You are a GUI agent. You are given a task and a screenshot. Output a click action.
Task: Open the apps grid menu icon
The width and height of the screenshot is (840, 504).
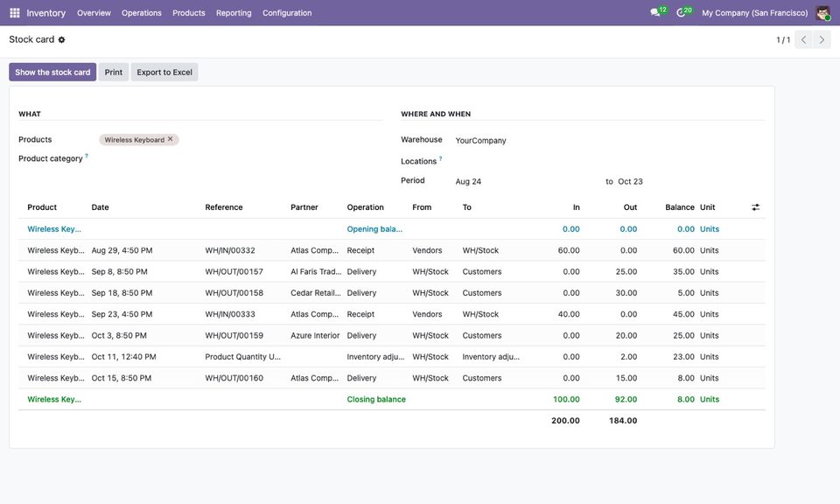click(x=15, y=13)
